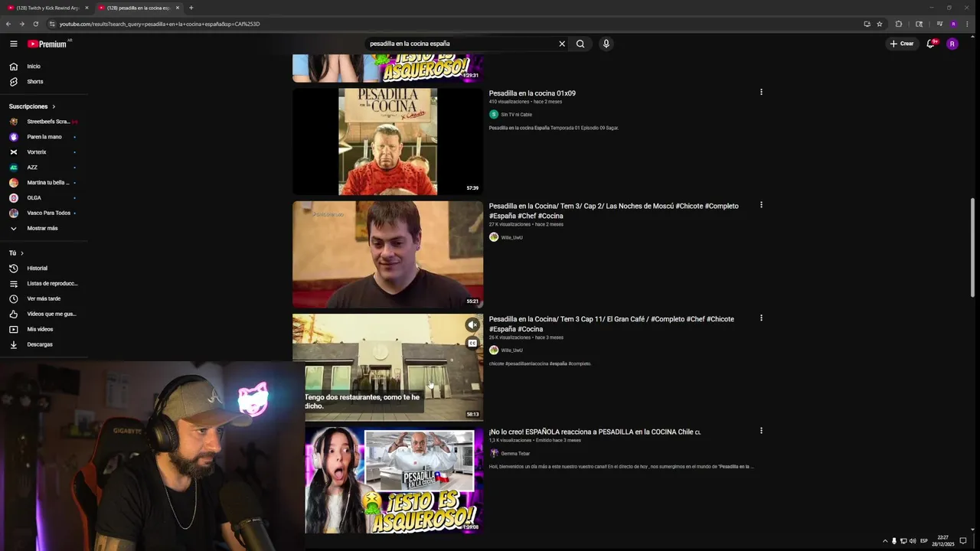Open Streetbeefs Scrapyard subscription

(44, 122)
